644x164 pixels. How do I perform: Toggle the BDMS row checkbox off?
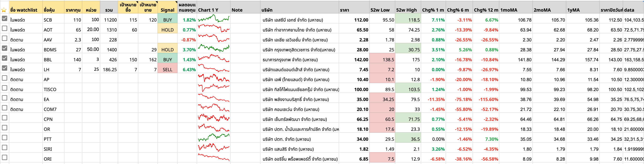4,48
